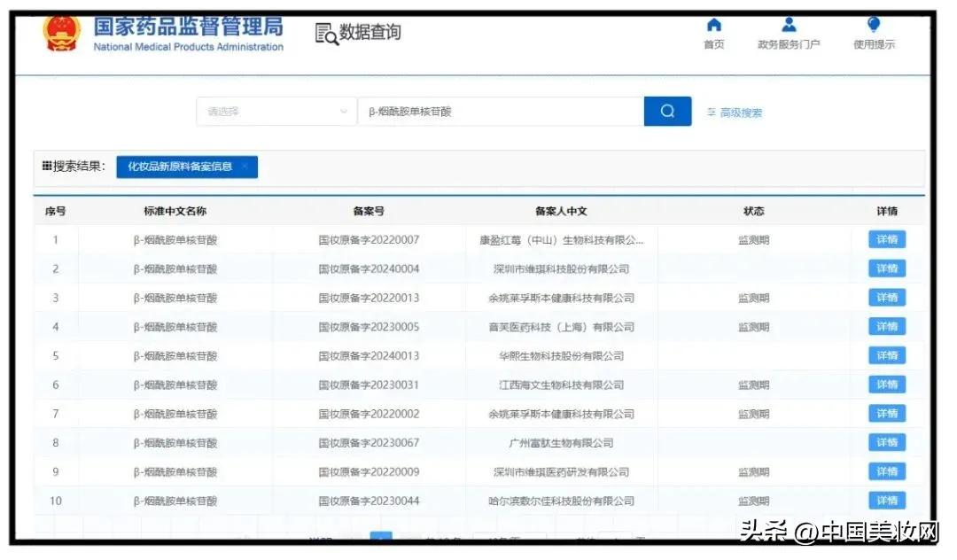Click the 状态 column header
957x560 pixels.
(754, 211)
